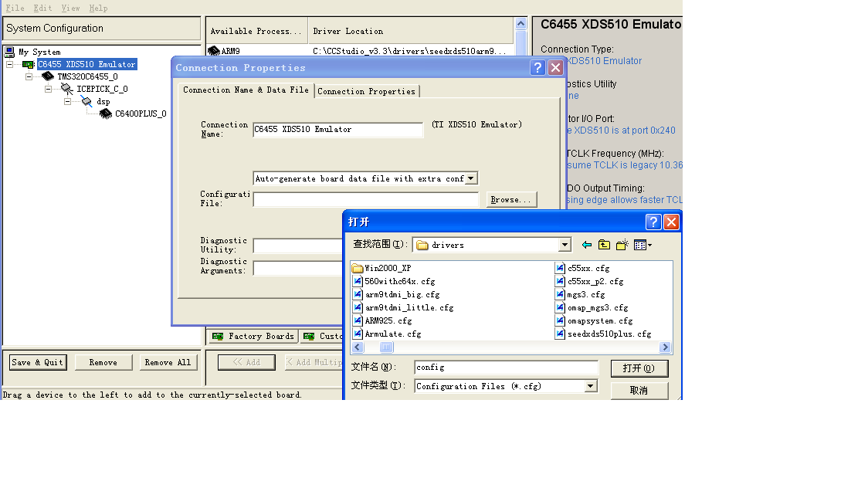Image resolution: width=868 pixels, height=488 pixels.
Task: Select the omapsystem.cfg file
Action: coord(594,321)
